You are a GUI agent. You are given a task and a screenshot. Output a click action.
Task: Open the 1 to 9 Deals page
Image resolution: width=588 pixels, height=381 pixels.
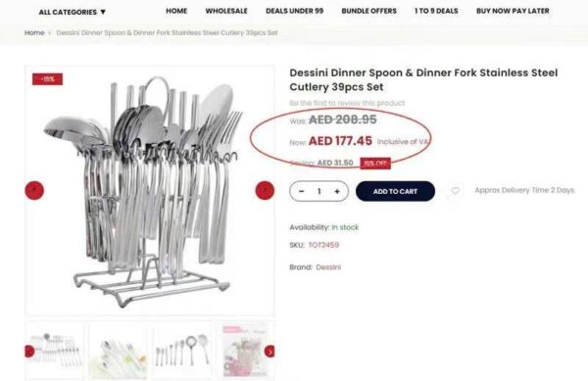(436, 11)
